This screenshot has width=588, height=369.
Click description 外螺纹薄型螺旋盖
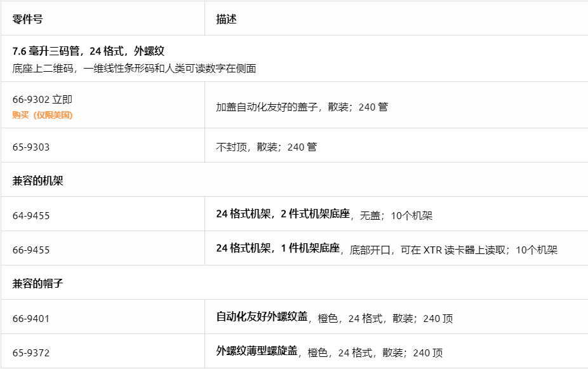point(257,351)
